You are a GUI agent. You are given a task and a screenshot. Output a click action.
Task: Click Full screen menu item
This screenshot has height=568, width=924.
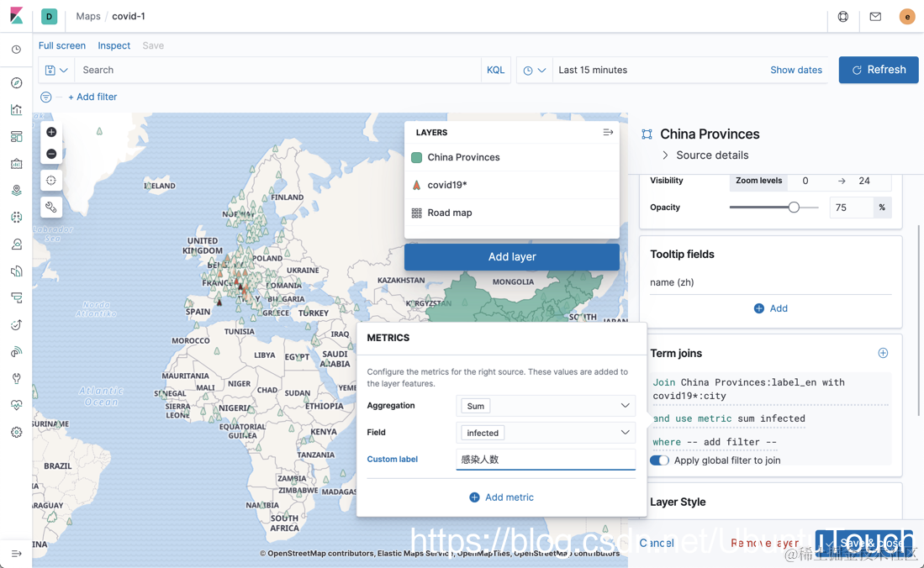pyautogui.click(x=62, y=45)
